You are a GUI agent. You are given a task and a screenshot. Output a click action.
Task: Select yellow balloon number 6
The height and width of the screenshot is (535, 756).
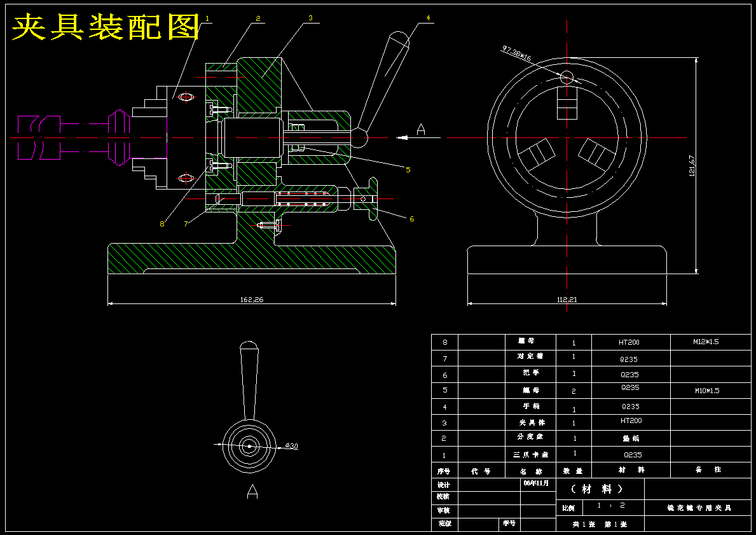411,219
